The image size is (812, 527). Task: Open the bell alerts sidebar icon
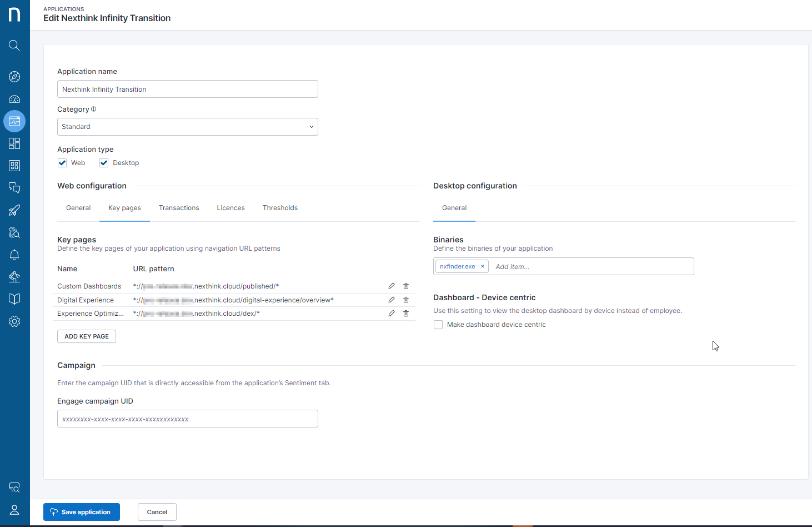[x=14, y=255]
